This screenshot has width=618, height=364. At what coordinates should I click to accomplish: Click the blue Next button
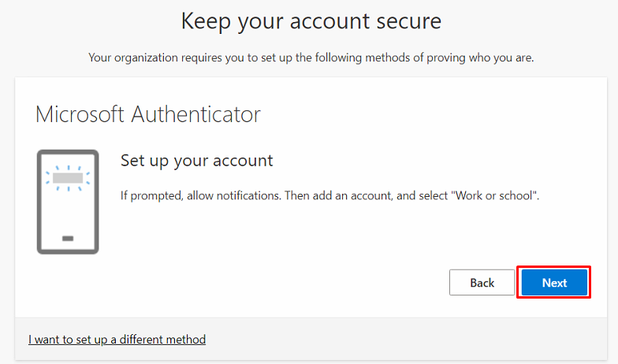tap(554, 283)
